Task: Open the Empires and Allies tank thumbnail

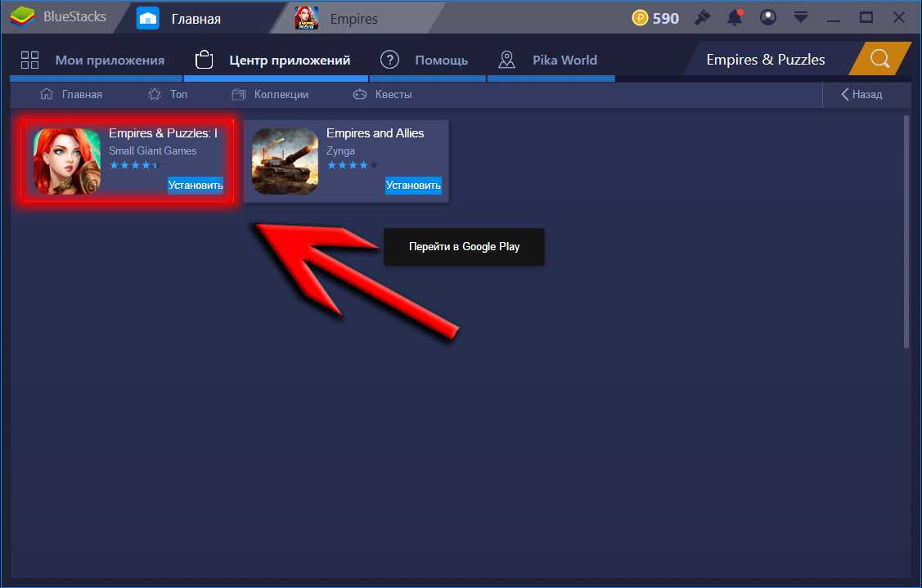Action: pyautogui.click(x=285, y=161)
